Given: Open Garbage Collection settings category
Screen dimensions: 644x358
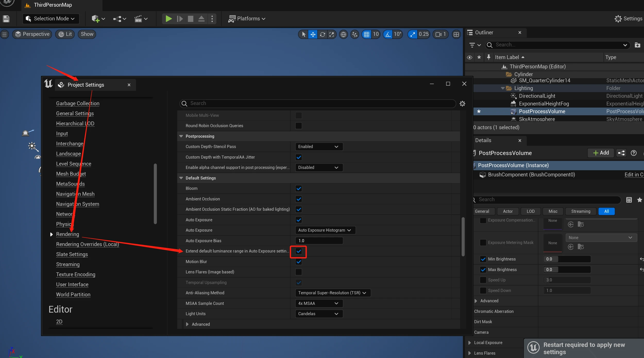Looking at the screenshot, I should click(78, 103).
